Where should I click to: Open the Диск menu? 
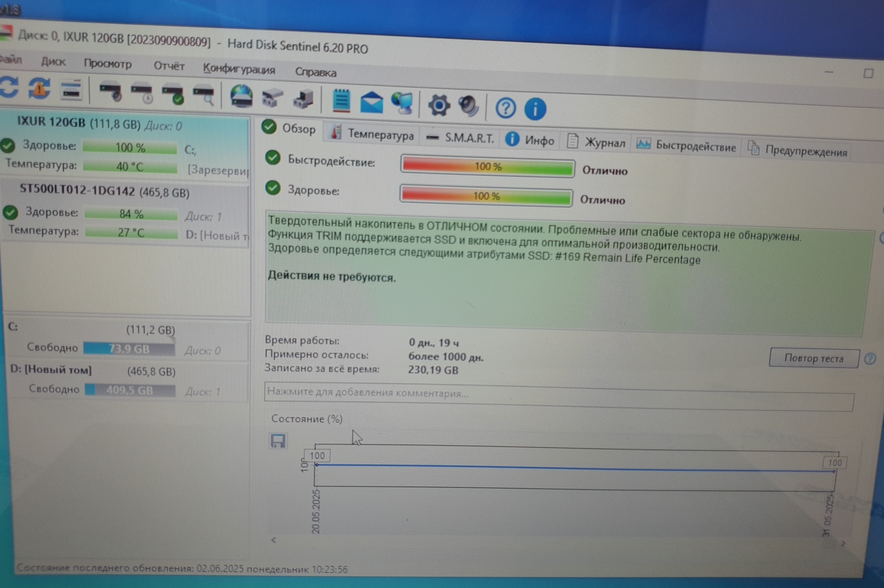pyautogui.click(x=53, y=62)
